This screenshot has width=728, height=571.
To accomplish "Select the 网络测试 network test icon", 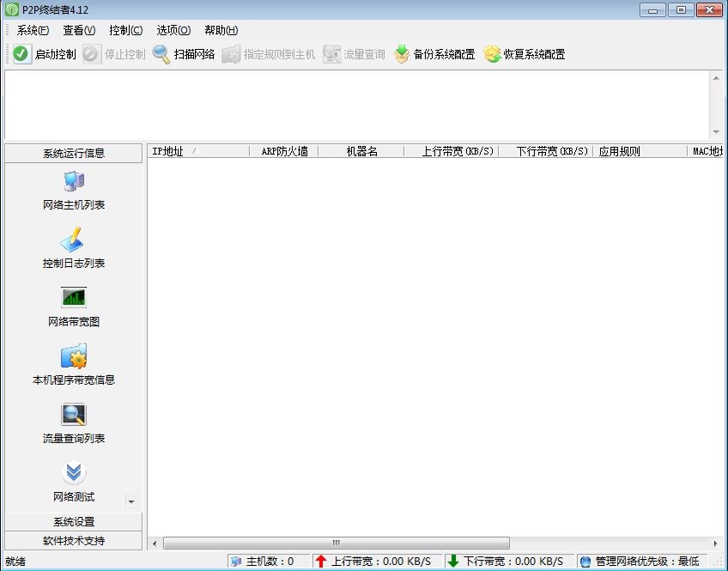I will coord(74,473).
